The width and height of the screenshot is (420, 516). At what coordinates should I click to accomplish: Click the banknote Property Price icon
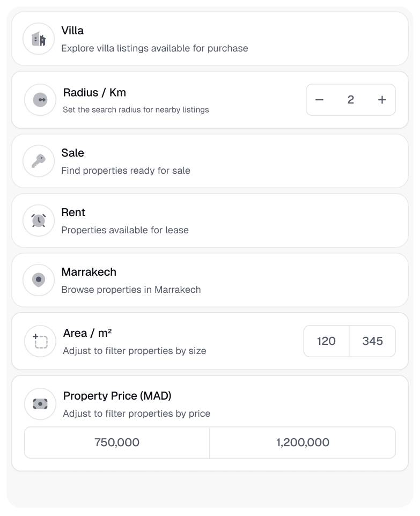[40, 404]
